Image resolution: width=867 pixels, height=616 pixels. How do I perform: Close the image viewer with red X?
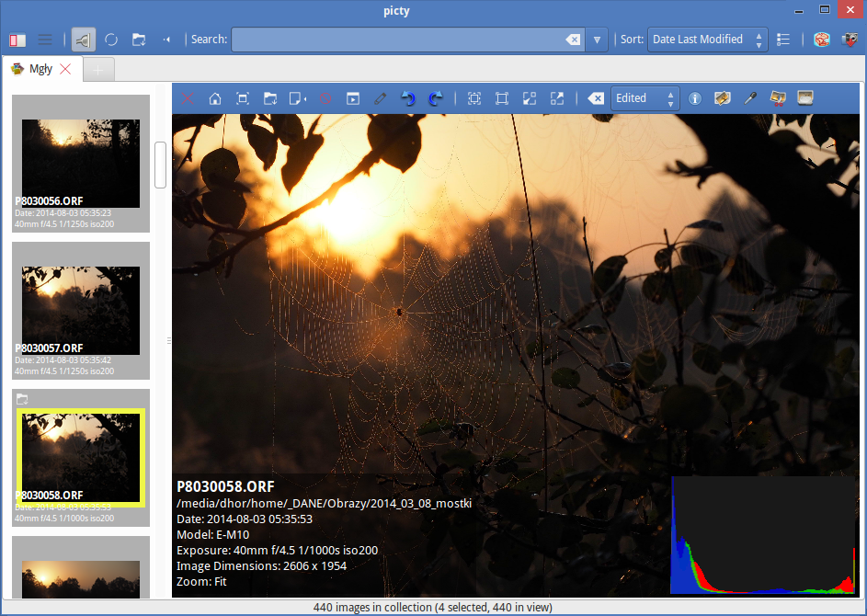(188, 98)
